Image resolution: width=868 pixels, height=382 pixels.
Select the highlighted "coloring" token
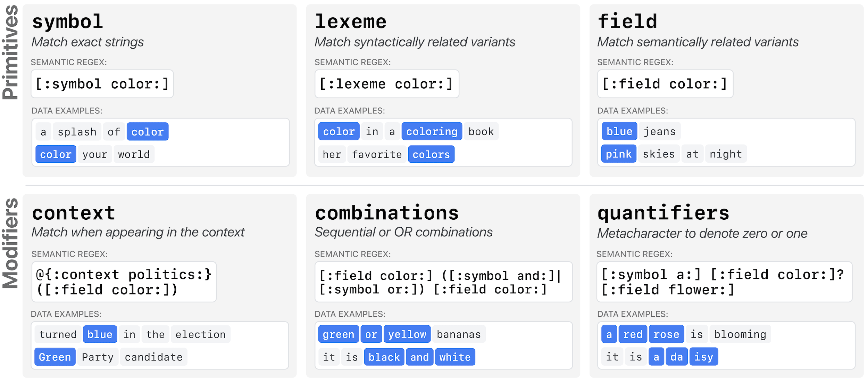tap(432, 131)
